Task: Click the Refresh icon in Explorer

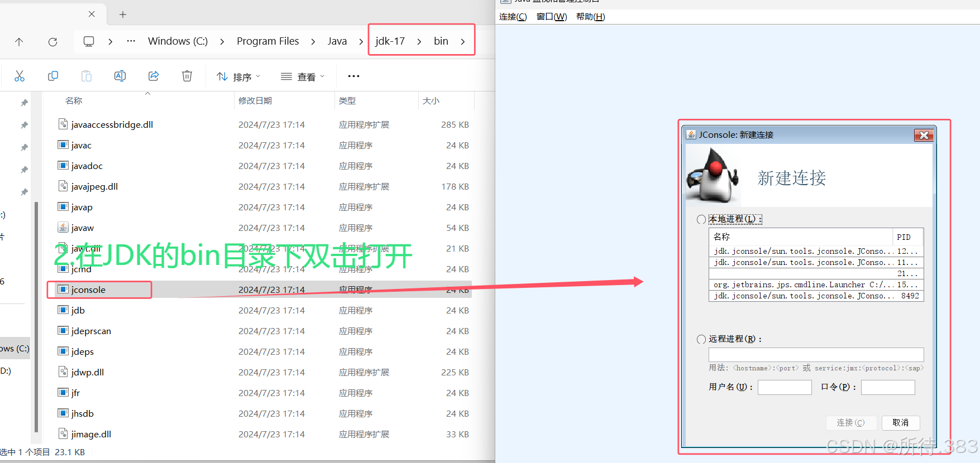Action: [52, 42]
